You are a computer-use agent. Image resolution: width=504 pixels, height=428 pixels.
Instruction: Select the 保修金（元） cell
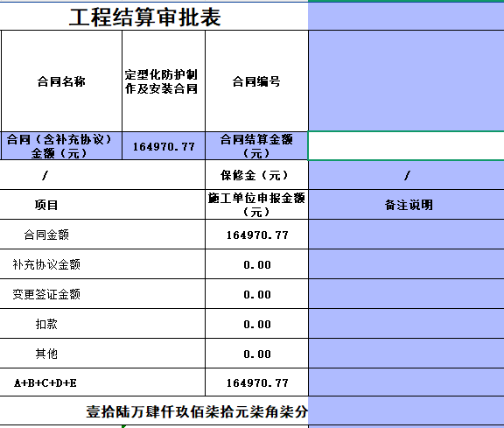tap(256, 175)
